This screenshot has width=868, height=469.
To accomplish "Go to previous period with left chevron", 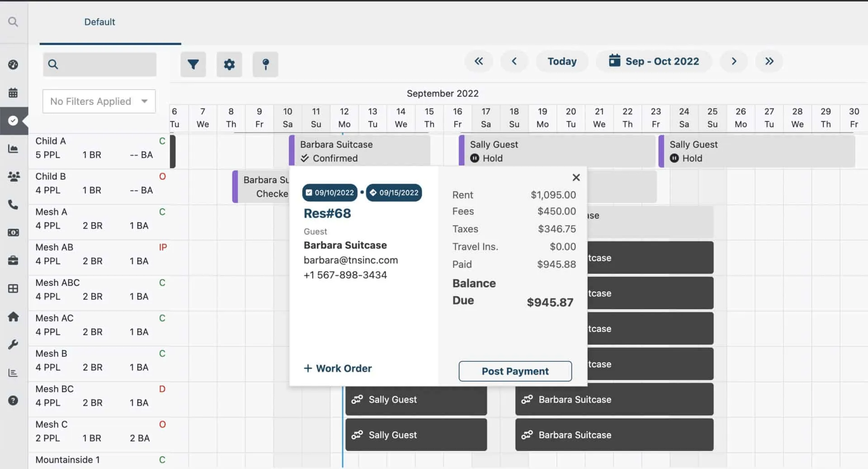I will [x=514, y=61].
